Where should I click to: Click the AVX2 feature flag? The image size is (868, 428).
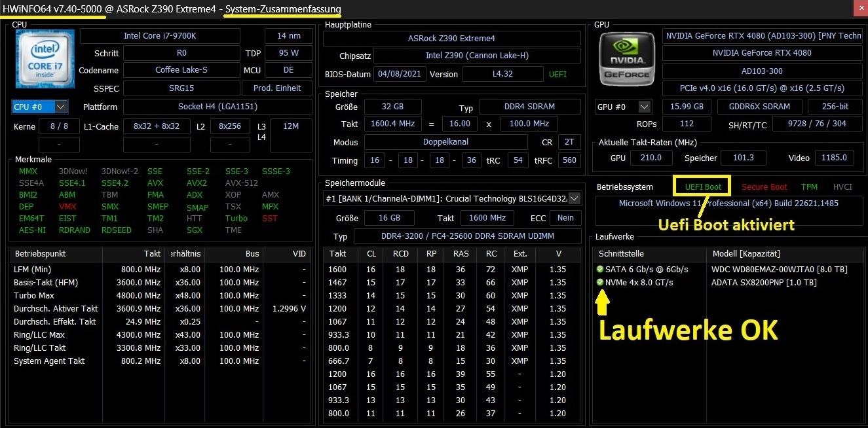tap(196, 183)
